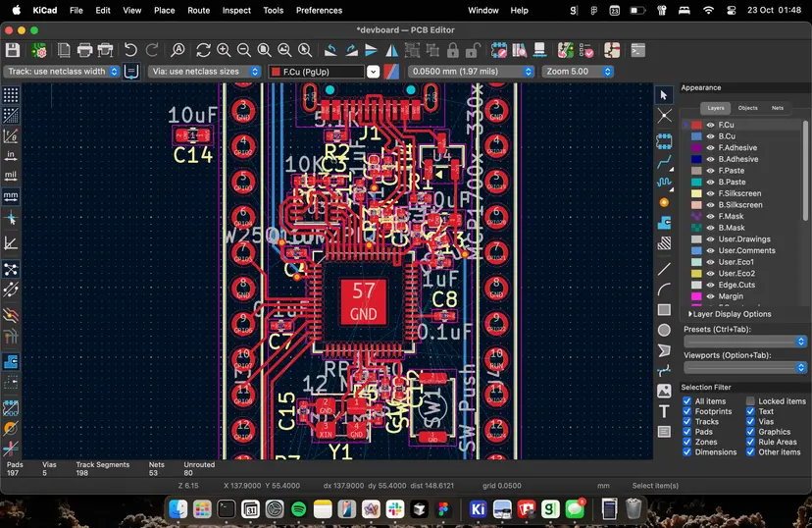812x528 pixels.
Task: Choose the Add Text tool
Action: 664,411
